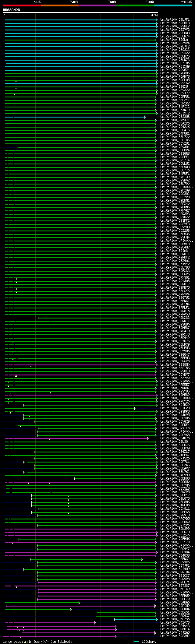Click the green ~80% identity legend segment
The image size is (195, 644).
coord(135,5)
